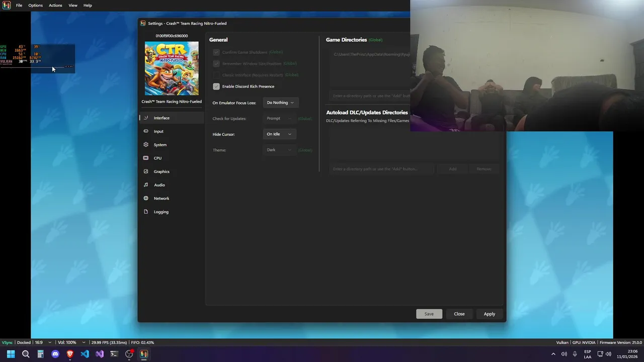
Task: Click the Game Directories path input field
Action: 370,96
